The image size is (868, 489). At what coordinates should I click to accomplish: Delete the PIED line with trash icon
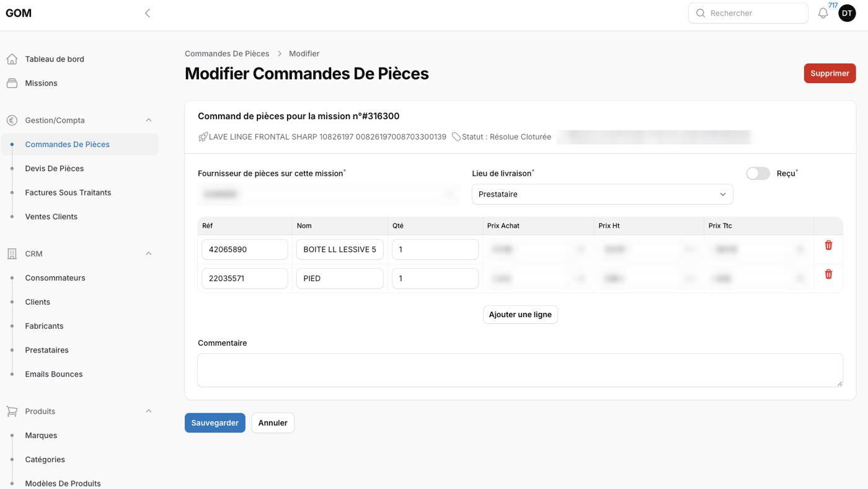[828, 274]
